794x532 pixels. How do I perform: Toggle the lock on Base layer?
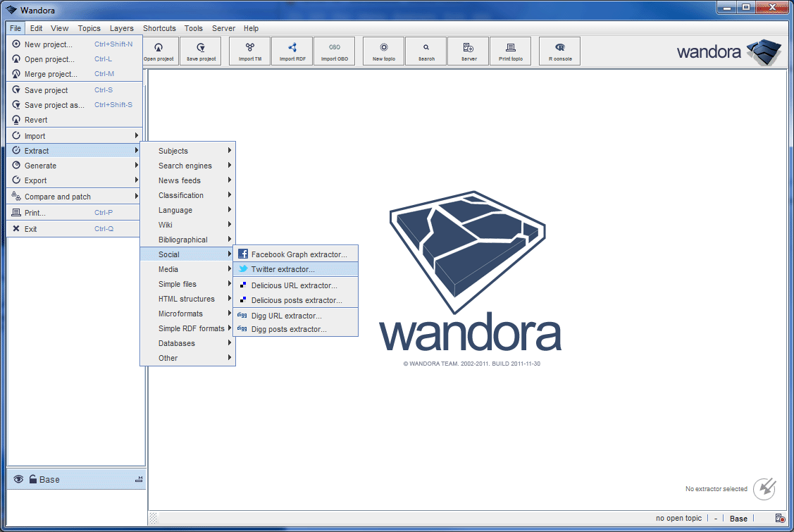32,480
